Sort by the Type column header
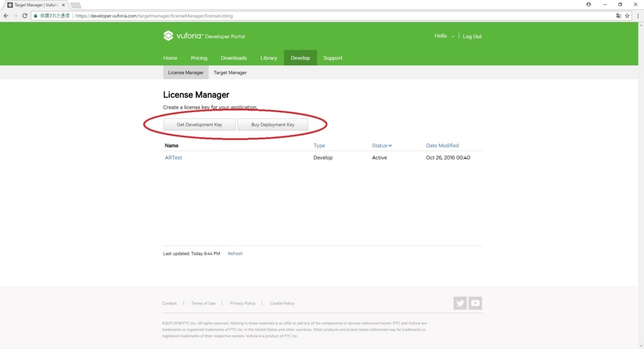The height and width of the screenshot is (349, 644). tap(319, 145)
